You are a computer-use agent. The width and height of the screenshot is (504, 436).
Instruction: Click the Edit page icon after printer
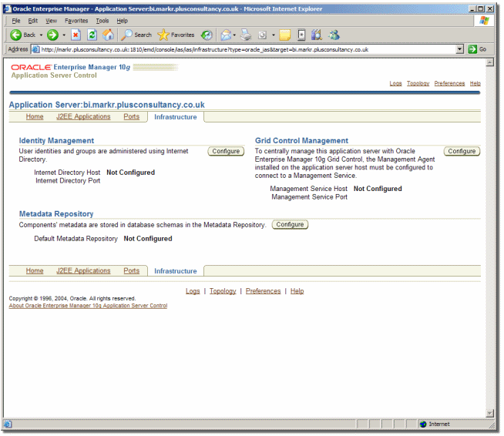[x=262, y=35]
